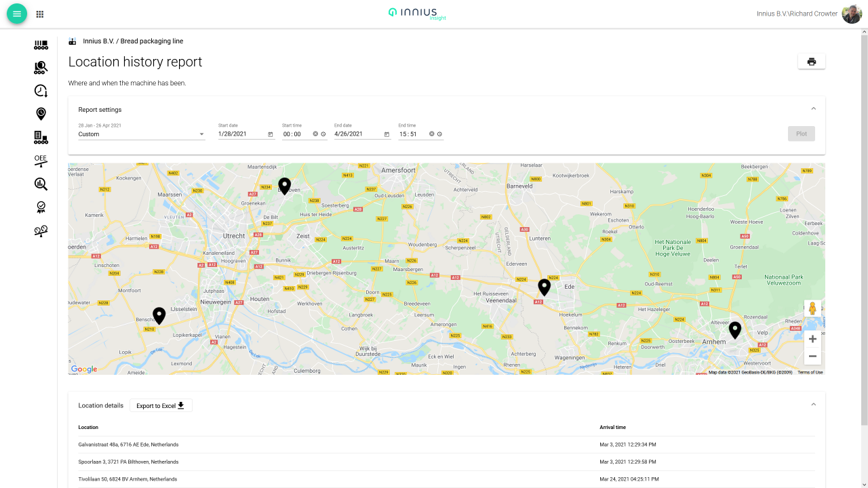
Task: Open the Custom date range dropdown
Action: tap(142, 134)
